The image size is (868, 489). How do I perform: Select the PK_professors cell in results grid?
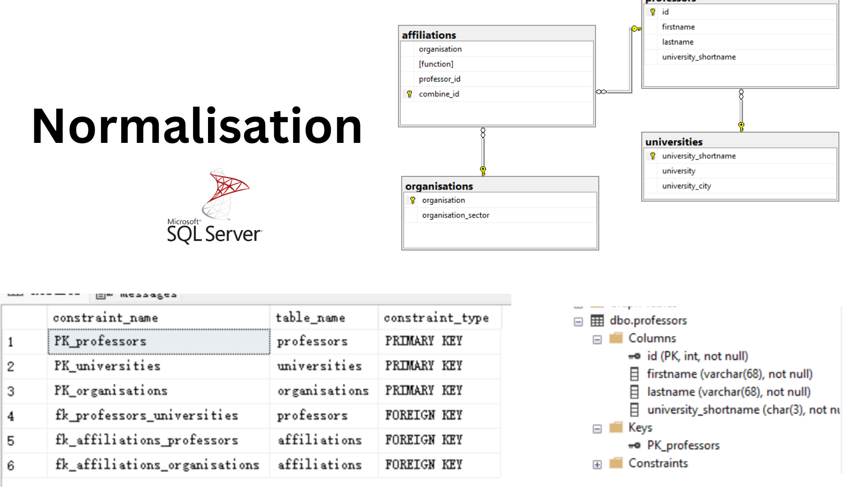(x=159, y=342)
